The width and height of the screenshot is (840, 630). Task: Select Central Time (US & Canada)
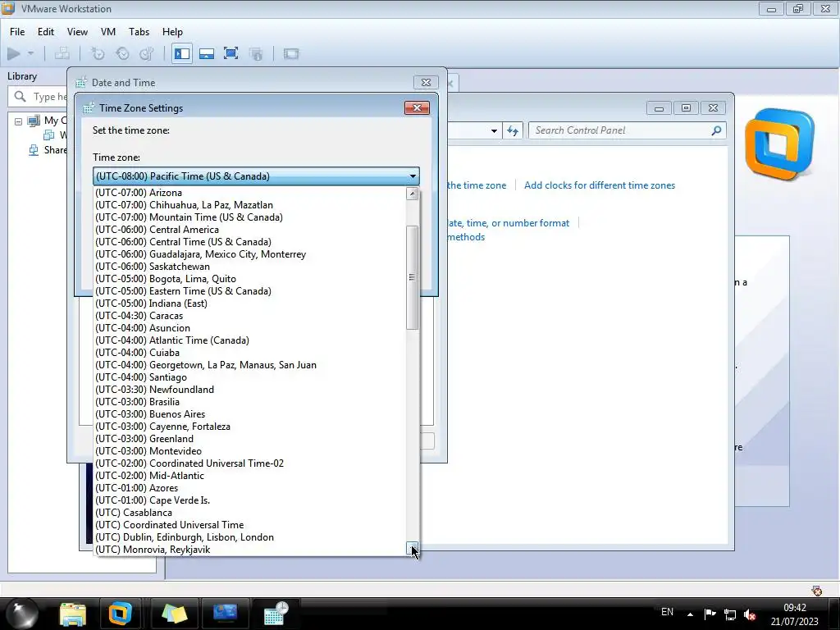[x=249, y=242]
